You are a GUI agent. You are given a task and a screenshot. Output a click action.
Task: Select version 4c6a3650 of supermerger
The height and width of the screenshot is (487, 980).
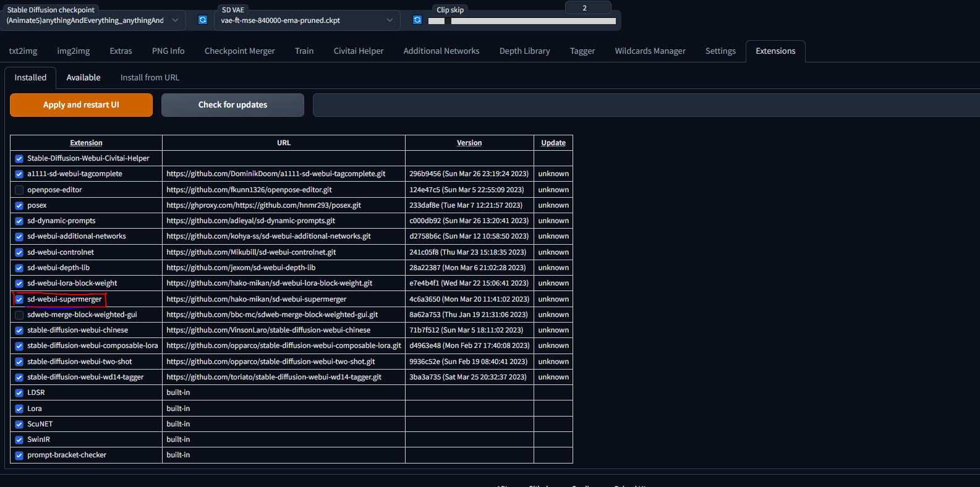(469, 300)
